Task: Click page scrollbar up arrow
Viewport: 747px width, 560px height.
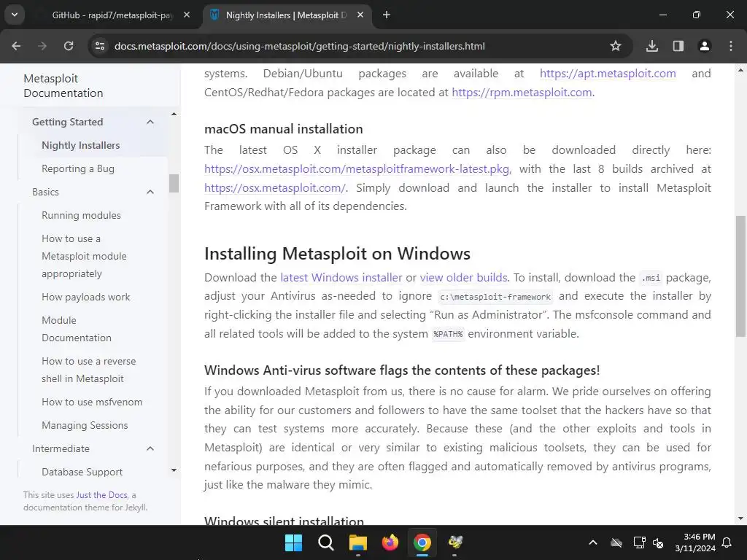Action: click(x=740, y=71)
